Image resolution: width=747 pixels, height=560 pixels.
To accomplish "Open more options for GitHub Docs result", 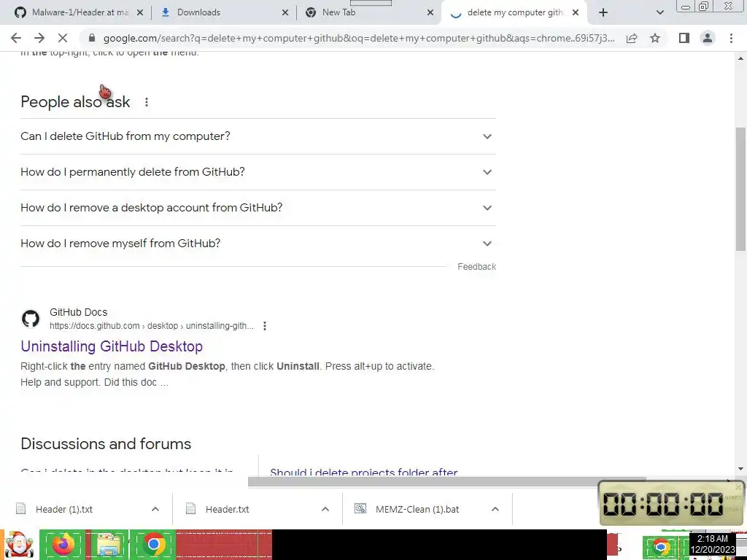I will coord(264,326).
